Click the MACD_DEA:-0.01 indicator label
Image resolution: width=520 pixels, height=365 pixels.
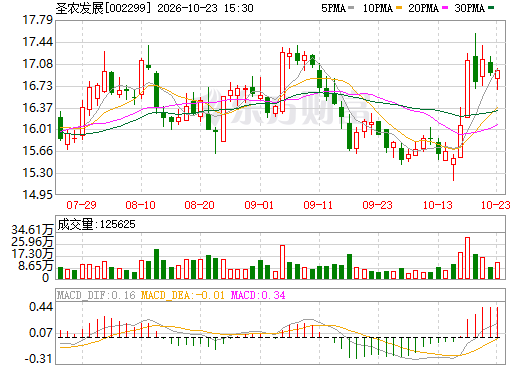click(183, 295)
